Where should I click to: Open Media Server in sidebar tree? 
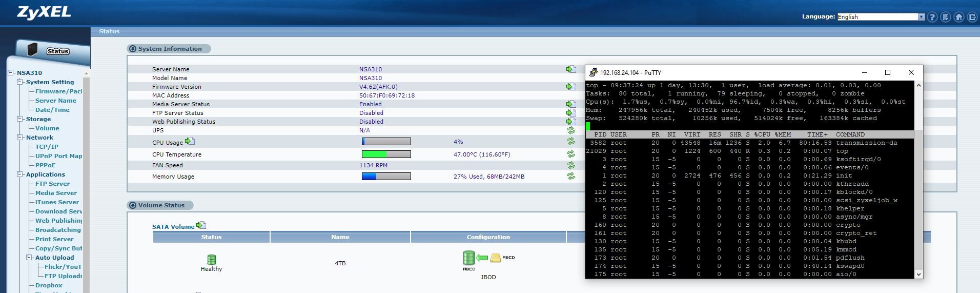coord(56,193)
